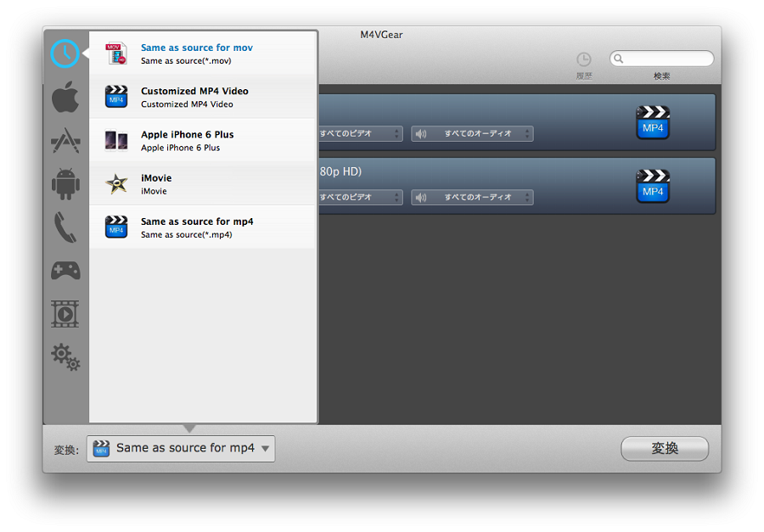This screenshot has height=532, width=764.
Task: Click speaker icon in first row audio selector
Action: click(x=421, y=134)
